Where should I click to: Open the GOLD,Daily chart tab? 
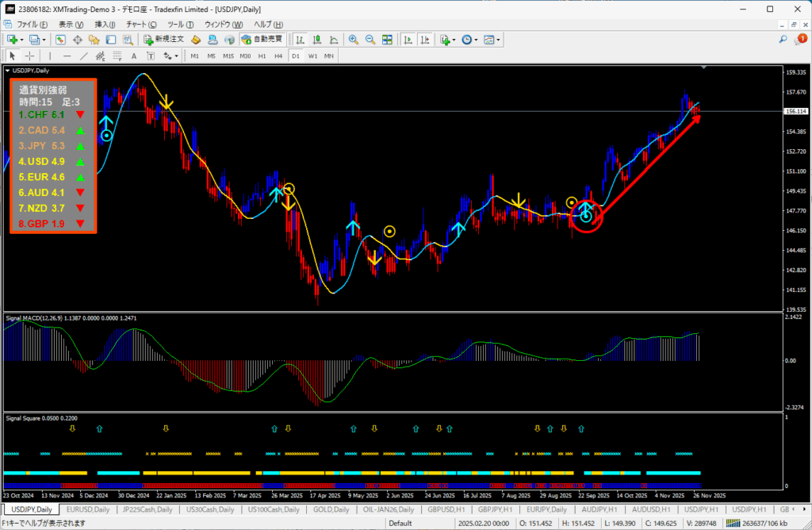[332, 509]
